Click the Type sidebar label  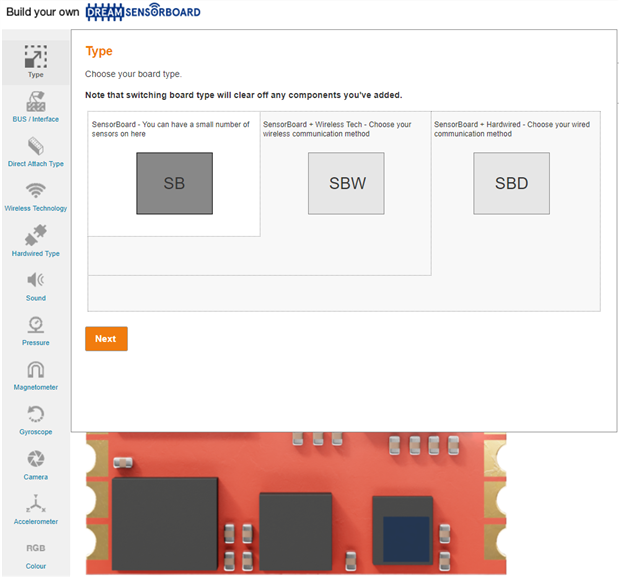pyautogui.click(x=36, y=75)
